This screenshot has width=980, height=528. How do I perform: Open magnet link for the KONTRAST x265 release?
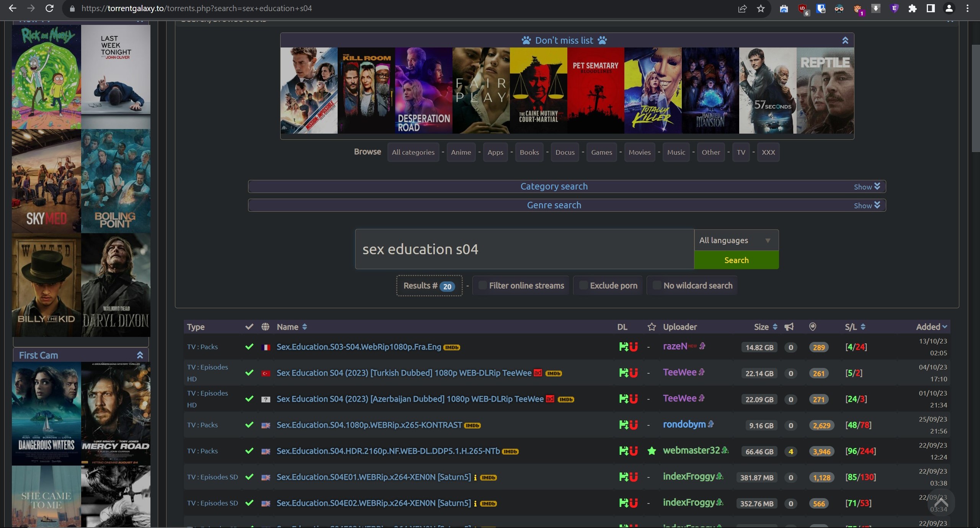633,425
